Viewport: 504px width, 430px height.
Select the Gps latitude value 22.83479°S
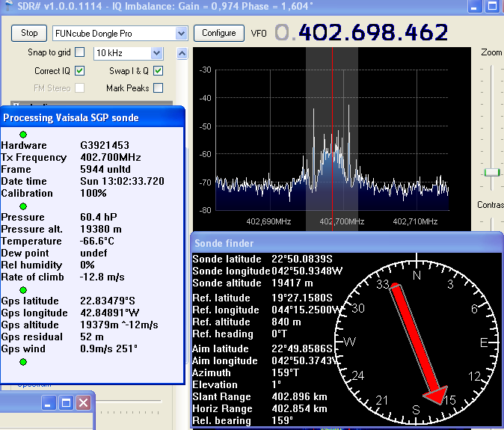click(x=108, y=301)
